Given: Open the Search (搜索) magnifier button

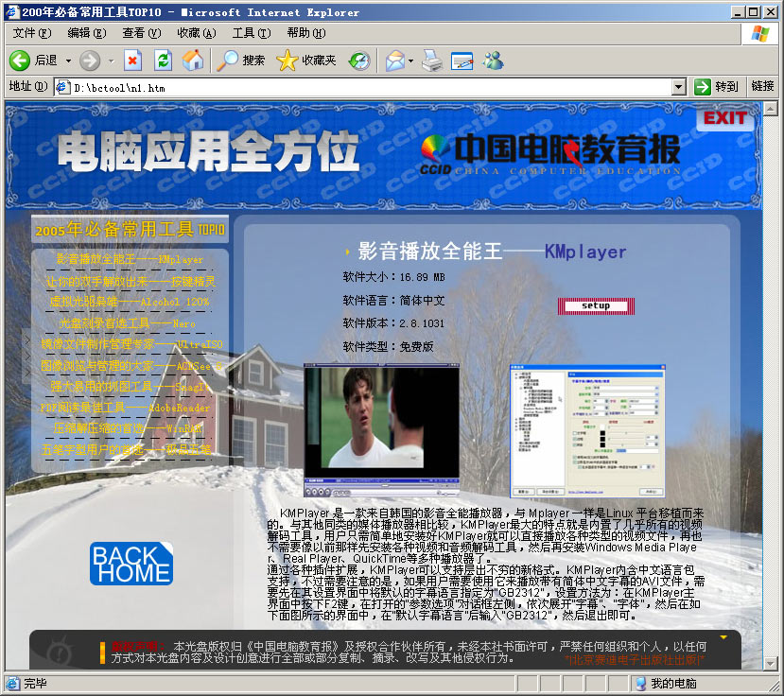Looking at the screenshot, I should (241, 61).
